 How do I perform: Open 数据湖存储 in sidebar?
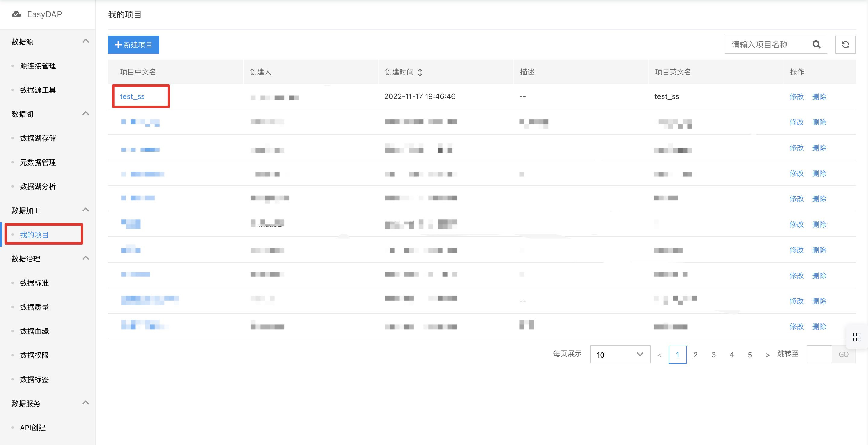tap(38, 138)
